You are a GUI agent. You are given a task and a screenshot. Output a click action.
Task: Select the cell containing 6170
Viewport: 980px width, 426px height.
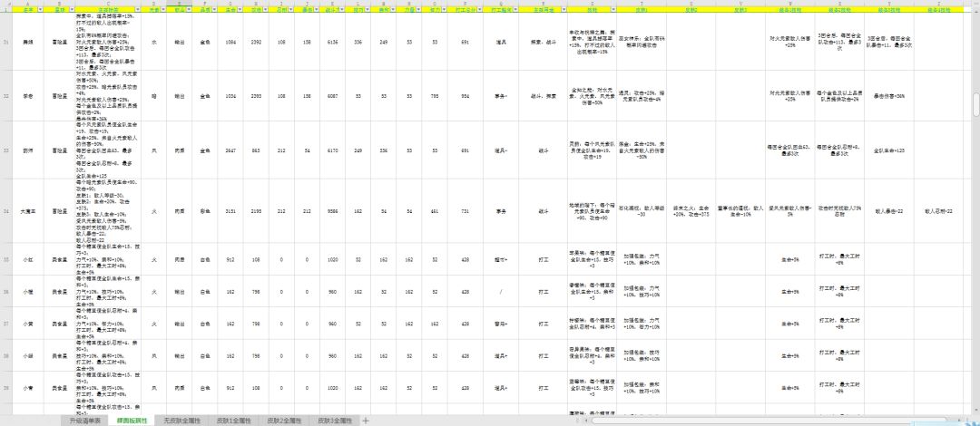pyautogui.click(x=332, y=150)
